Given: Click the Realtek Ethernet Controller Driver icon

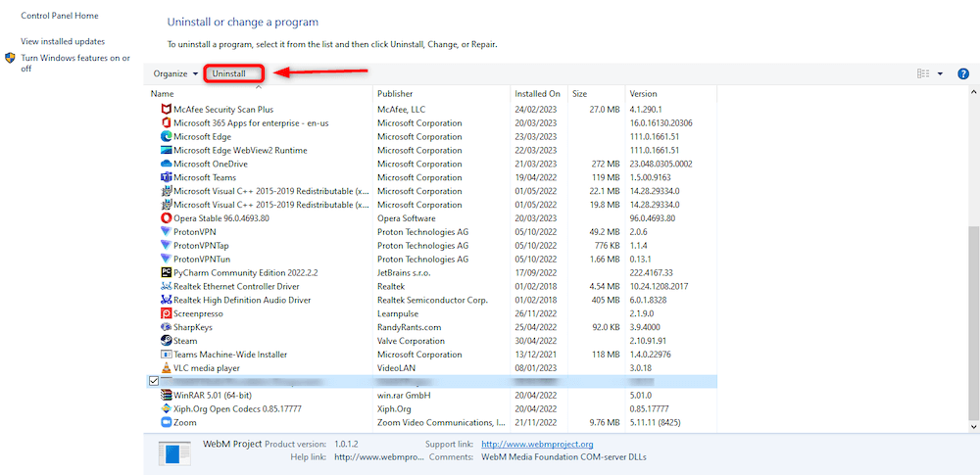Looking at the screenshot, I should tap(167, 286).
